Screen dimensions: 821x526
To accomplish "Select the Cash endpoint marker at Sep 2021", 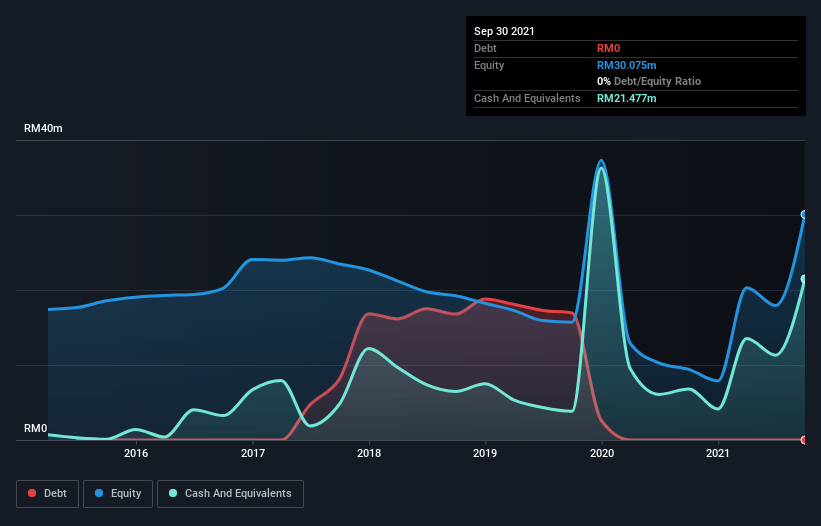I will [x=804, y=279].
